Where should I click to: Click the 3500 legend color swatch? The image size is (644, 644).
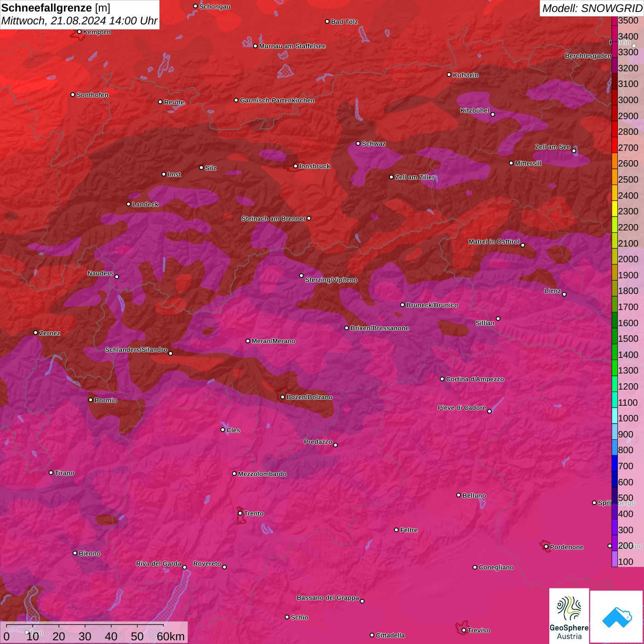click(x=615, y=20)
